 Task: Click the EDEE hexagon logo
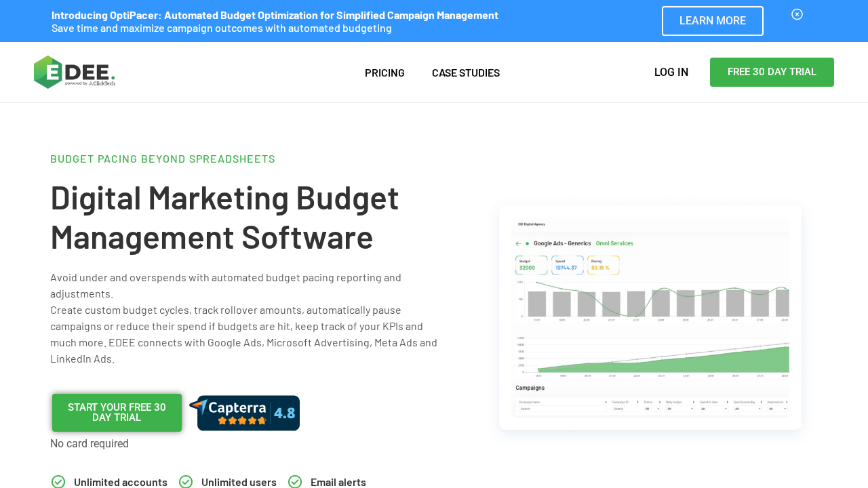[x=48, y=72]
